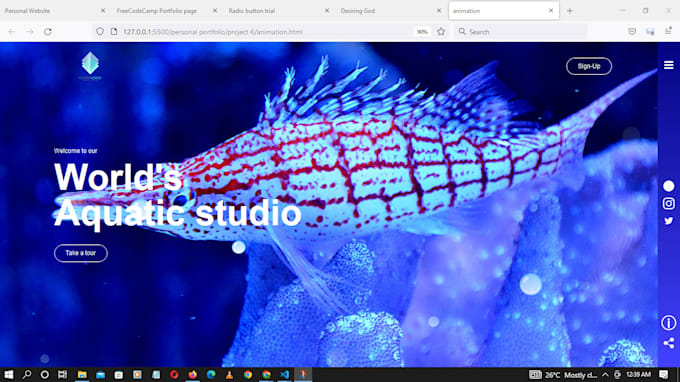This screenshot has width=680, height=382.
Task: Click the 12:39 AM clock
Action: tap(638, 375)
